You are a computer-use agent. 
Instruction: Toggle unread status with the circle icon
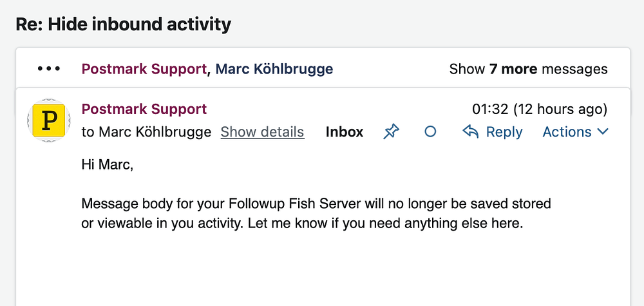tap(430, 131)
